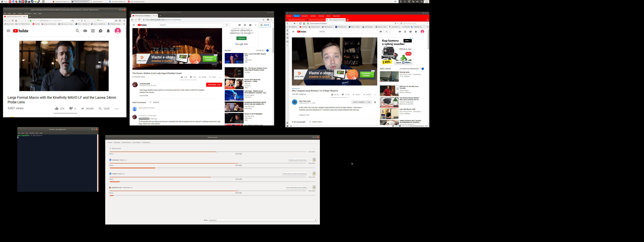The height and width of the screenshot is (242, 644).
Task: Dislike the video in Firefox YouTube
Action: click(71, 108)
